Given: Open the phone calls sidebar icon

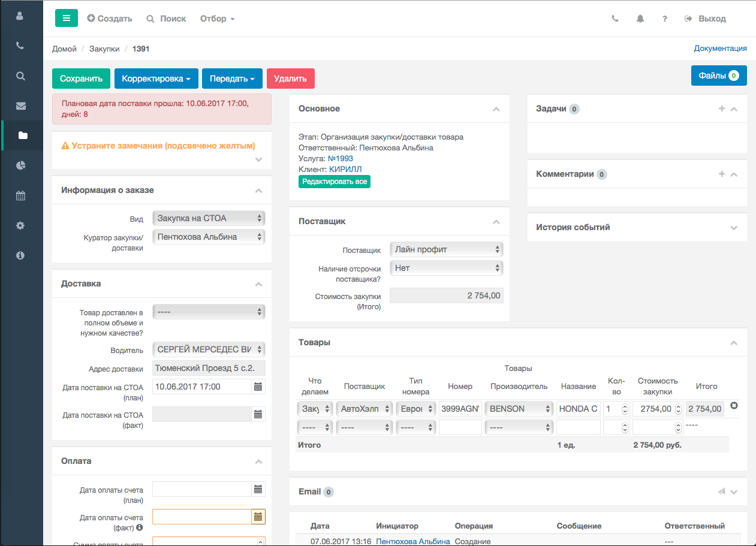Looking at the screenshot, I should 20,46.
